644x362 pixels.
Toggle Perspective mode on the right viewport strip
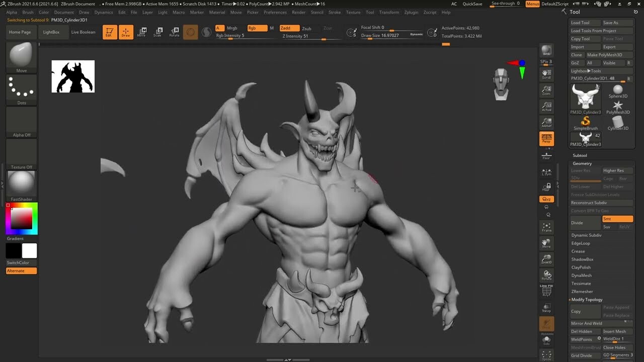point(546,138)
